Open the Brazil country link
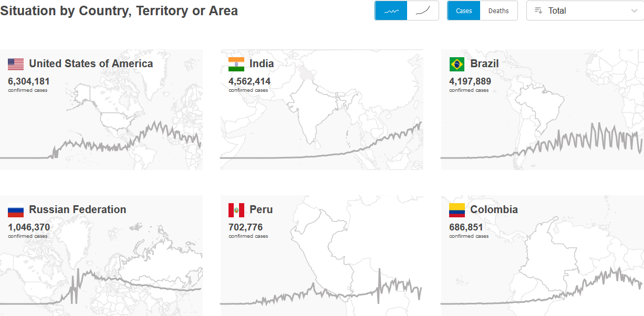 [484, 64]
